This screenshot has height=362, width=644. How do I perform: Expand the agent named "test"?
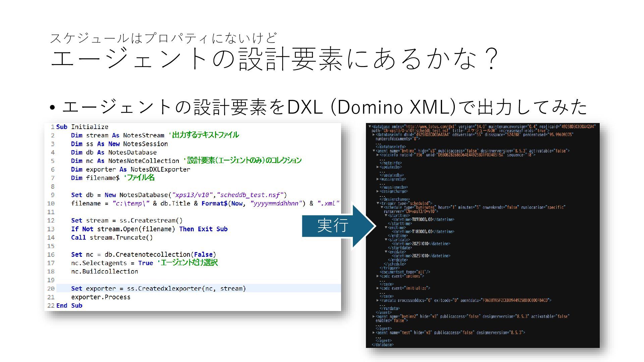coord(374,333)
